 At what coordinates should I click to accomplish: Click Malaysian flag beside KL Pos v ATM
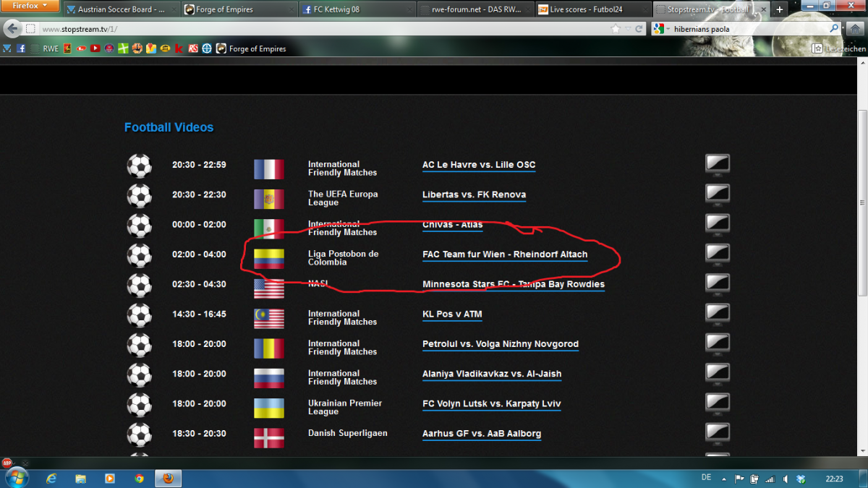pyautogui.click(x=268, y=319)
